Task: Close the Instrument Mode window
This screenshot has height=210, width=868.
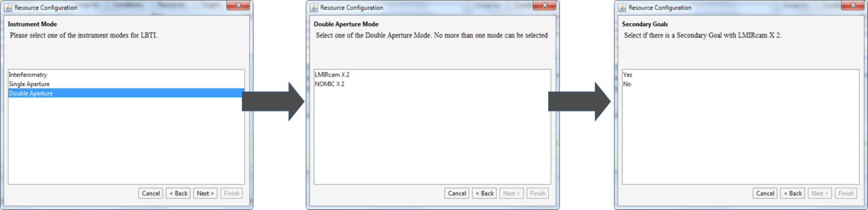Action: pyautogui.click(x=238, y=6)
